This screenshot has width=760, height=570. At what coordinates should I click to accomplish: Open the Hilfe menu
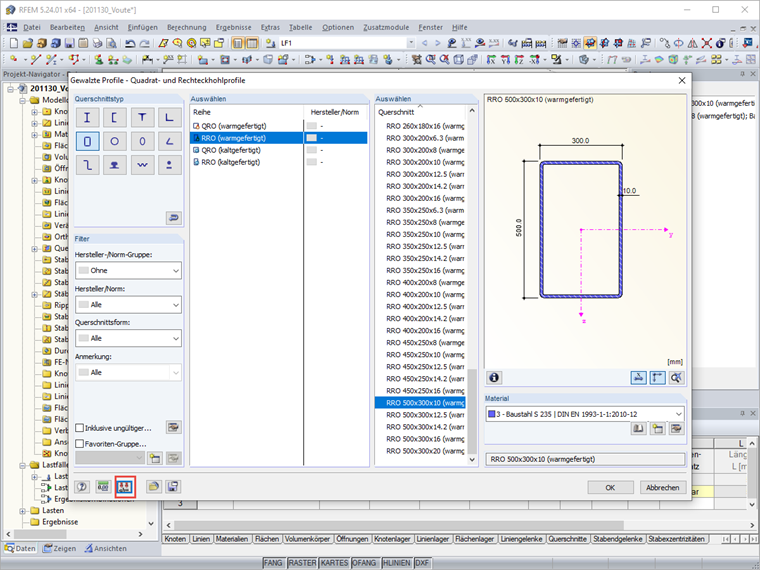coord(459,28)
